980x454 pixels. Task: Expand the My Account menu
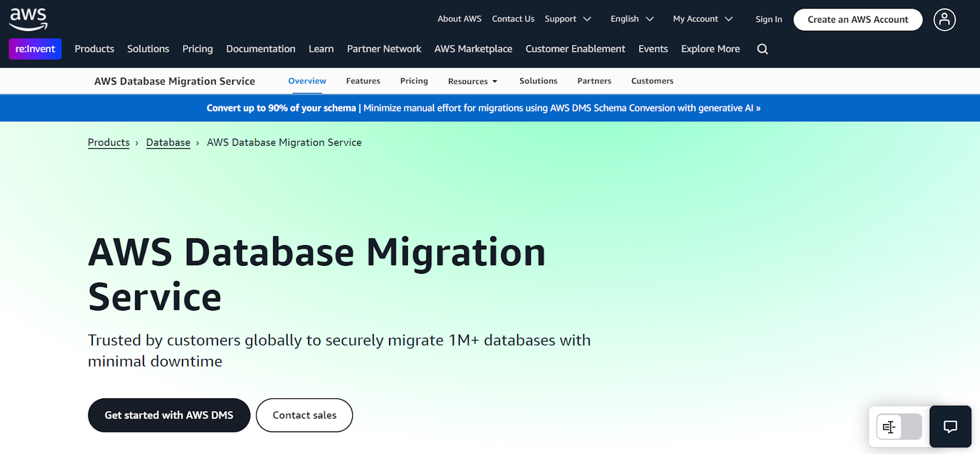click(x=703, y=19)
